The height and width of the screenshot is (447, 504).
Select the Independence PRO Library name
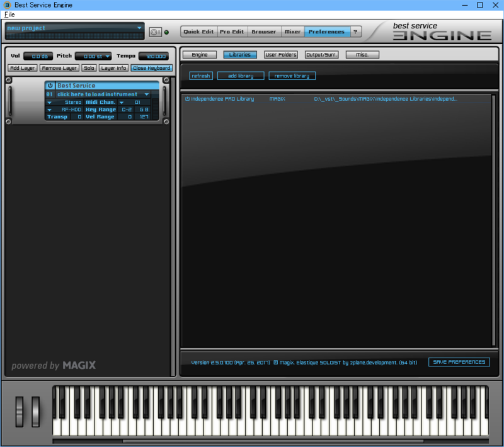[x=222, y=99]
